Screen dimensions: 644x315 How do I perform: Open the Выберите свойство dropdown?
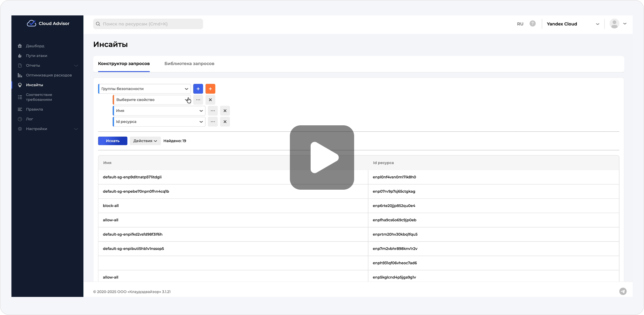(152, 100)
